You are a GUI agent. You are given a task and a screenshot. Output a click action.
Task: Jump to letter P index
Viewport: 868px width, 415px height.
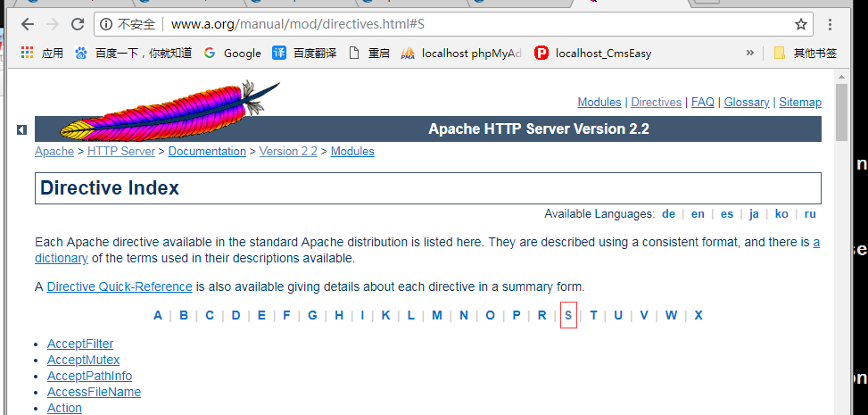[517, 315]
